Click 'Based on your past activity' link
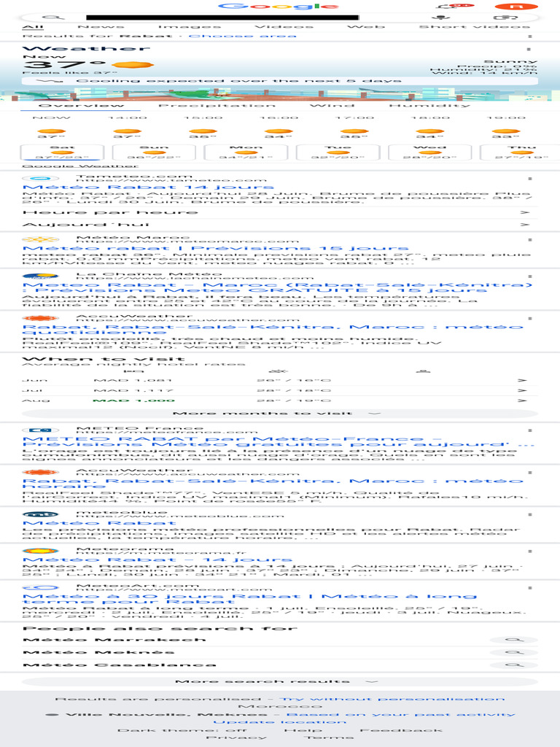This screenshot has height=747, width=560. pos(401,715)
